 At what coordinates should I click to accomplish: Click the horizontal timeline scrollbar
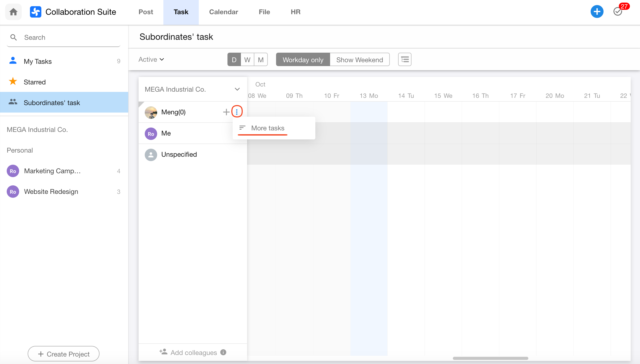[490, 358]
